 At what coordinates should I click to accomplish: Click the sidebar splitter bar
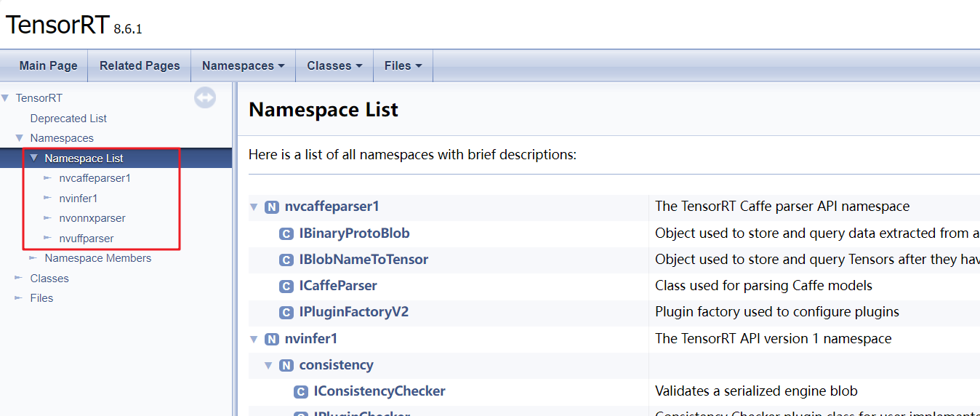tap(235, 249)
